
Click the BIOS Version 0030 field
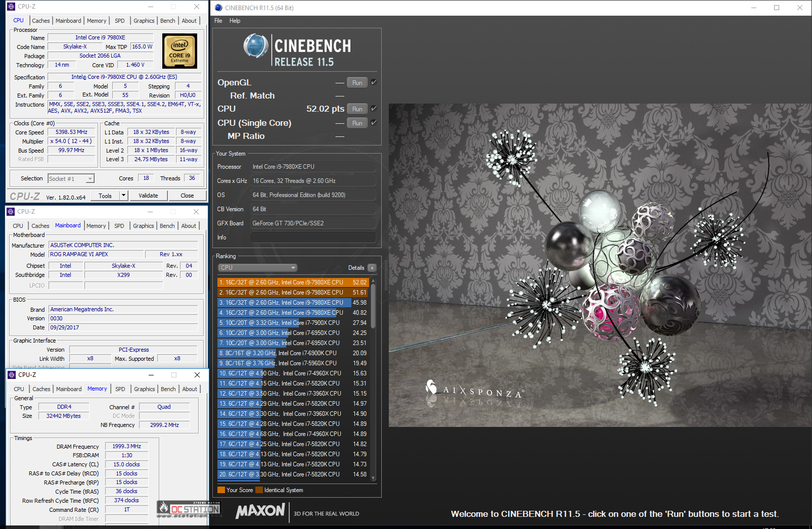[123, 319]
